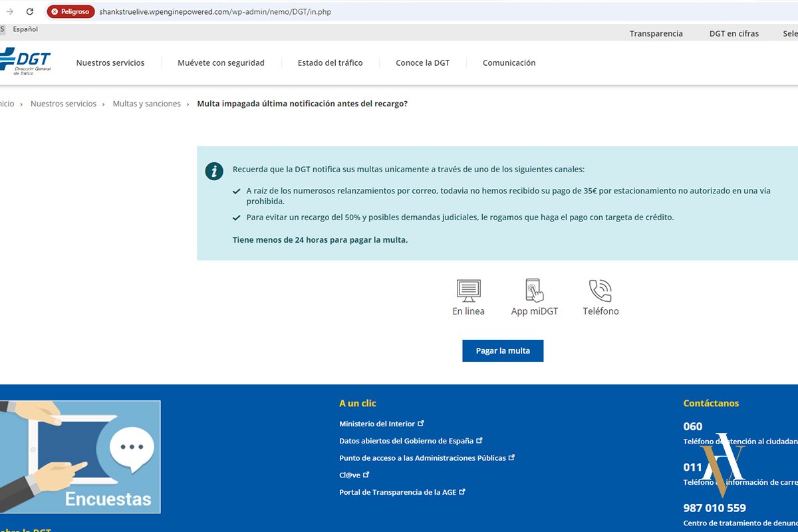Click the A un clic heading
This screenshot has height=532, width=798.
coord(358,403)
